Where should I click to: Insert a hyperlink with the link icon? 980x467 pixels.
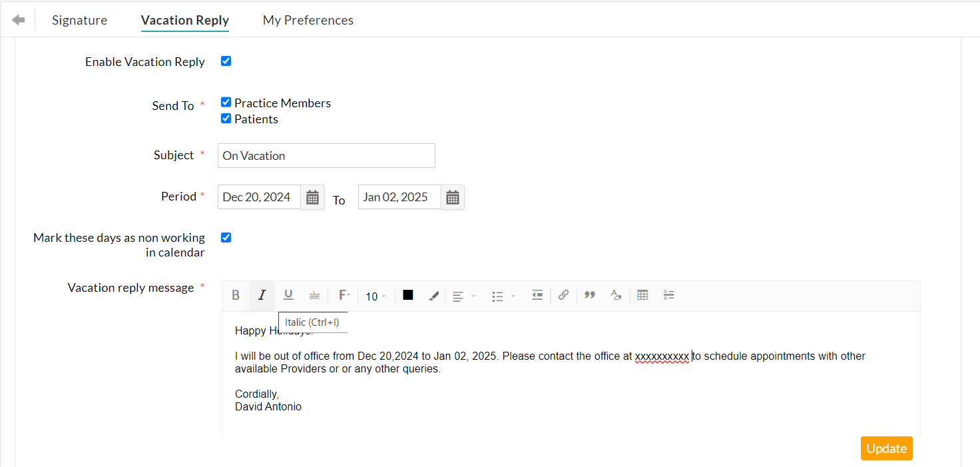[x=563, y=295]
